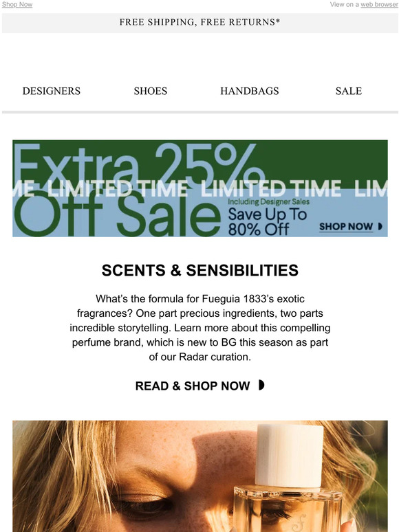The height and width of the screenshot is (532, 399).
Task: Click the Extra 25% headline in the banner
Action: pyautogui.click(x=139, y=164)
